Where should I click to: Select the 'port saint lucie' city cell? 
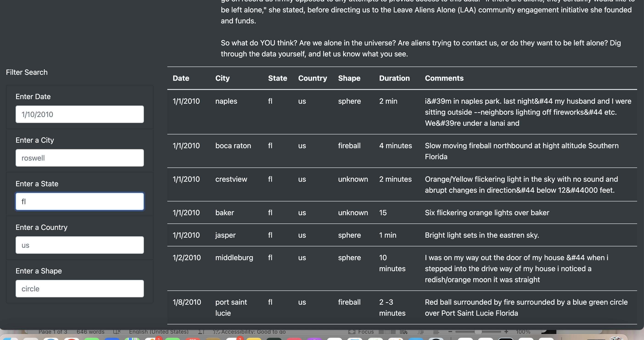(x=231, y=307)
